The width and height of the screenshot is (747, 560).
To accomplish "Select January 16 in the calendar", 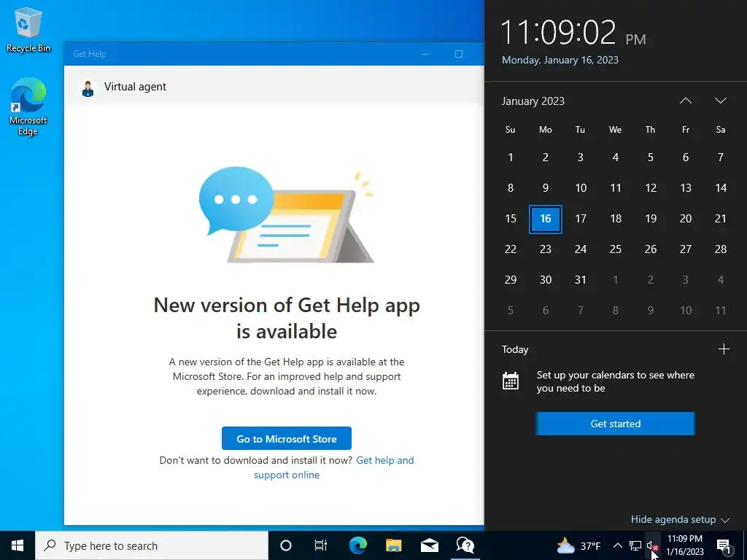I will [x=546, y=219].
